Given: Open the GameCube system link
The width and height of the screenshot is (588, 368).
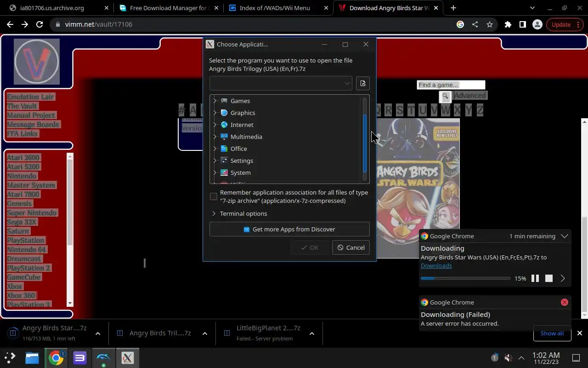Looking at the screenshot, I should click(23, 277).
